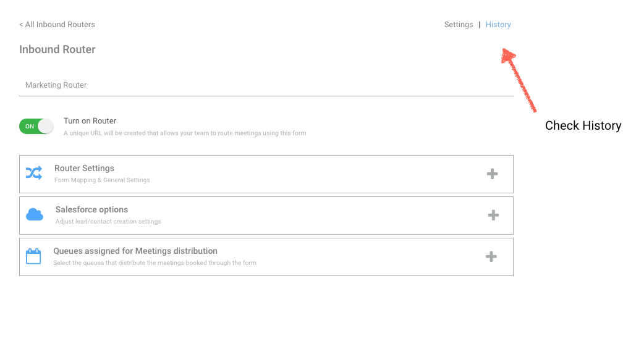Click the Check History annotation text
The image size is (644, 344).
[583, 125]
